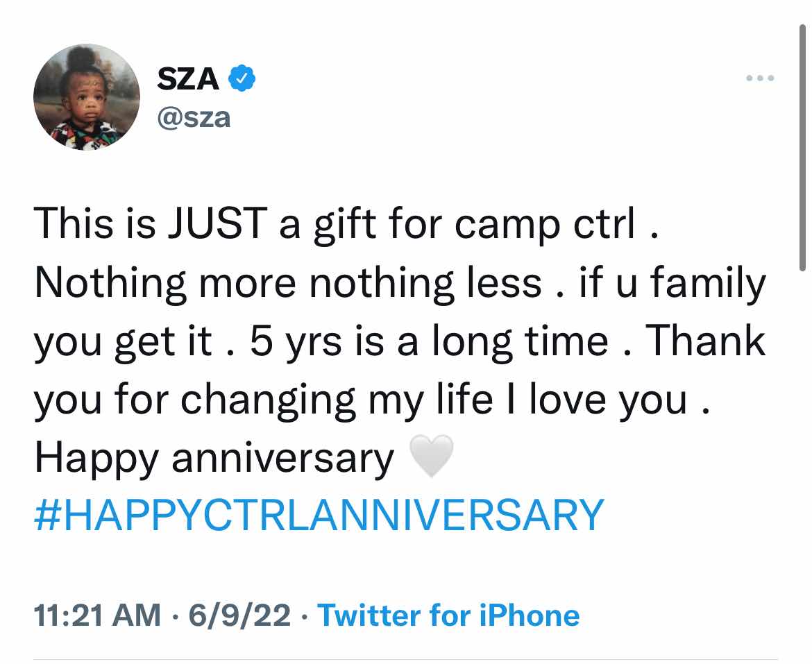Click the 11:21 AM timestamp
Viewport: 812px width, 664px height.
coord(97,616)
